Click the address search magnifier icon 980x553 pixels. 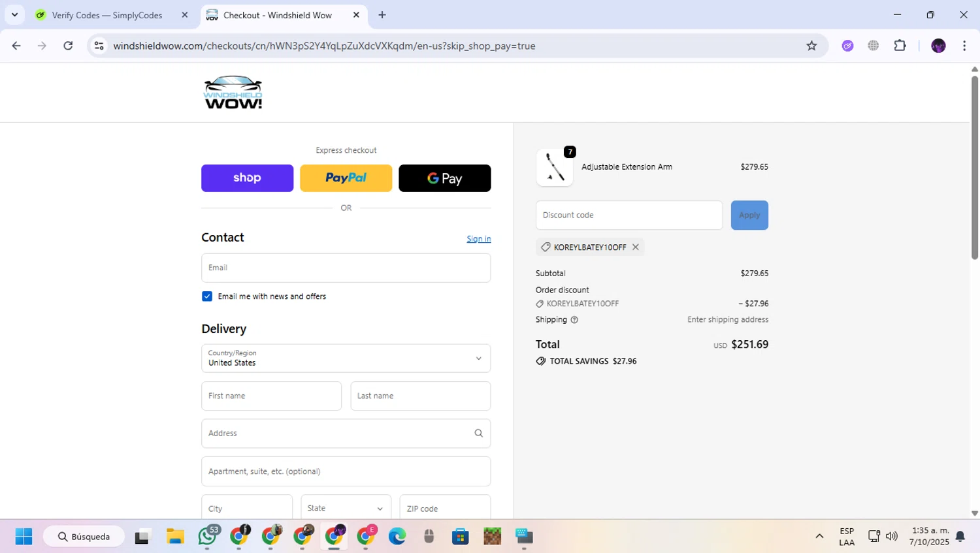click(478, 434)
